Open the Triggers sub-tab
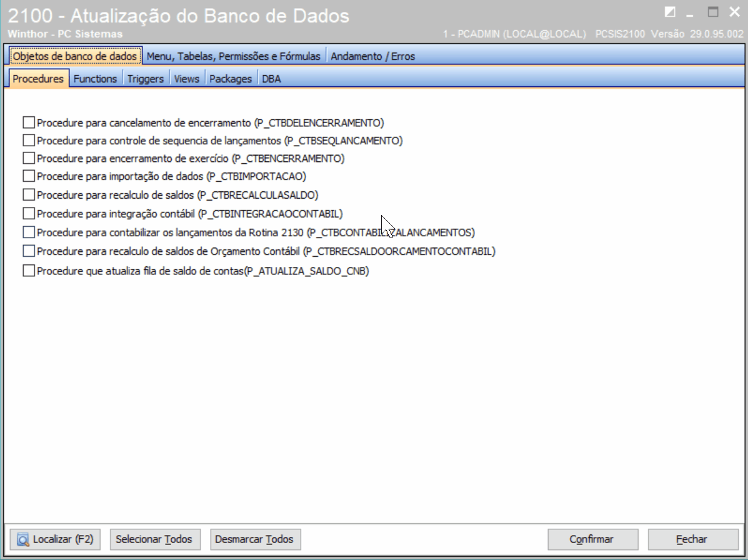748x560 pixels. pos(146,78)
